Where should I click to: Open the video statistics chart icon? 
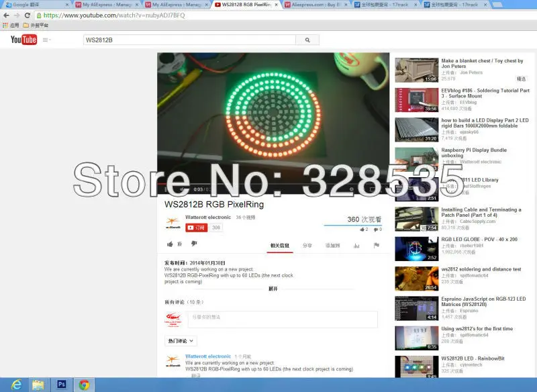[x=356, y=246]
